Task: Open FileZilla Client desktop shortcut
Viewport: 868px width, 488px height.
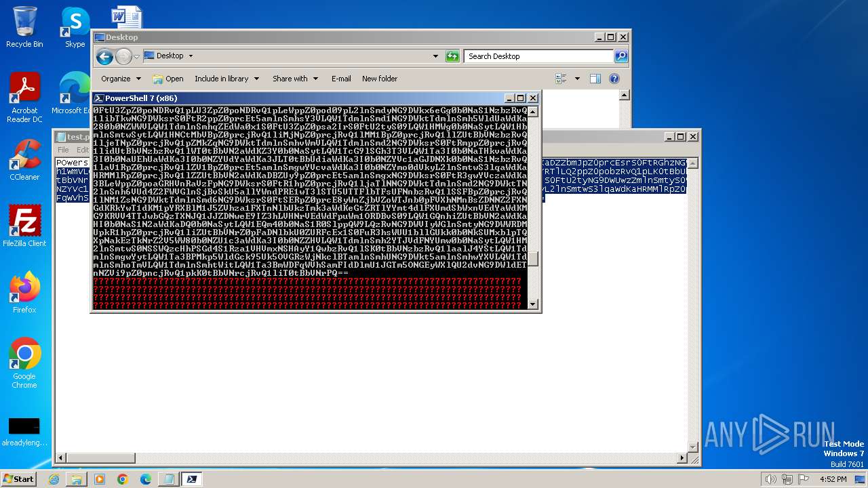Action: tap(24, 226)
